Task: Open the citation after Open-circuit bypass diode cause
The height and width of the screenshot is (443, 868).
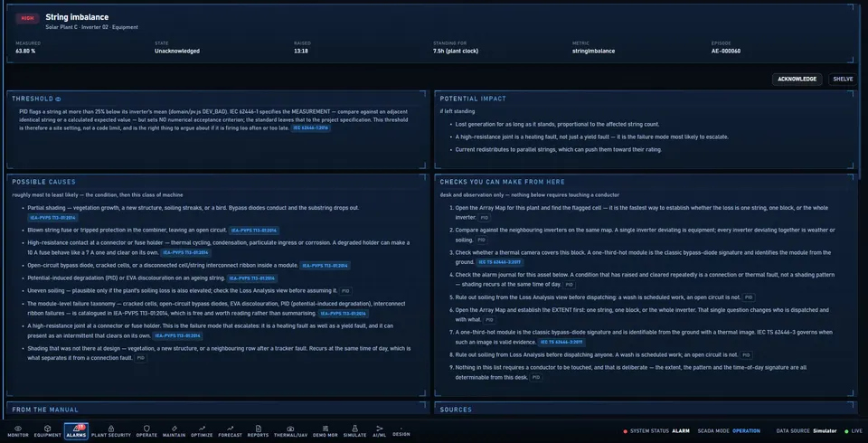Action: [x=325, y=266]
